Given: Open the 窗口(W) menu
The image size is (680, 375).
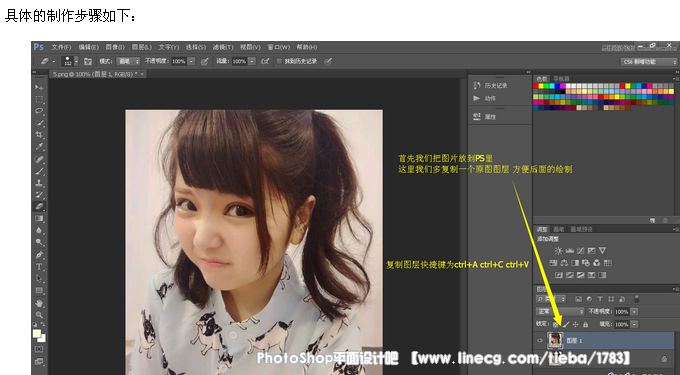Looking at the screenshot, I should (x=278, y=47).
